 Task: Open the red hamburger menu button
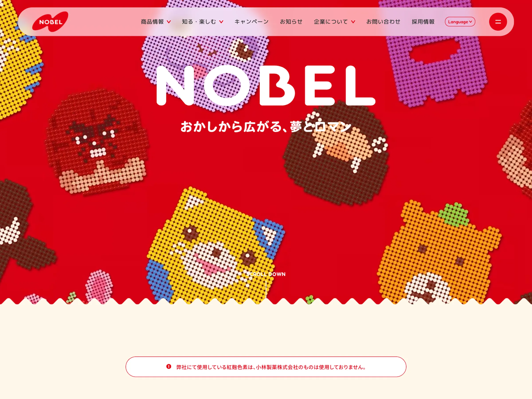coord(498,22)
